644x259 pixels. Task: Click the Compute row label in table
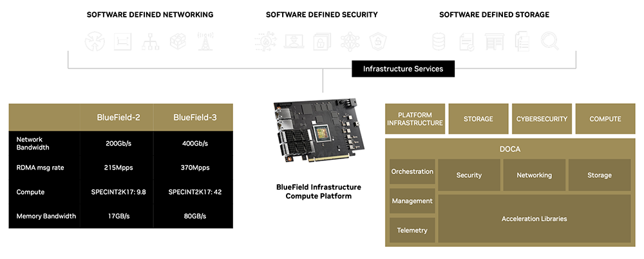30,192
